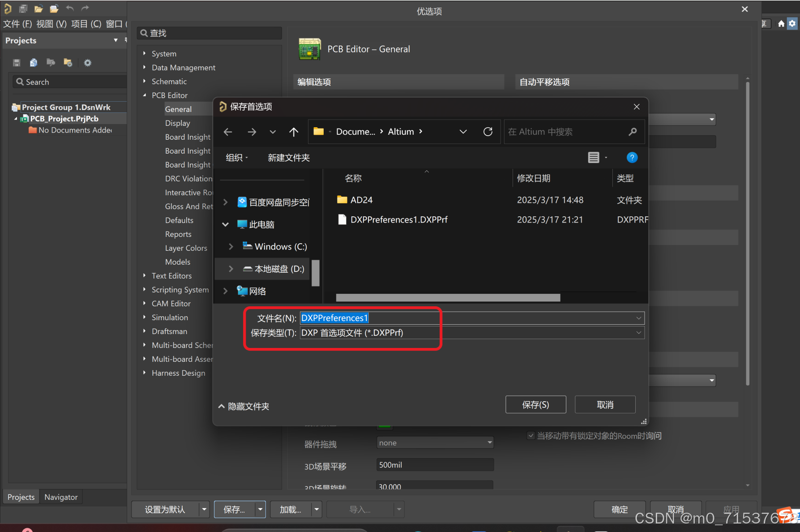Expand the 此电脑 tree node
This screenshot has height=532, width=800.
point(226,224)
